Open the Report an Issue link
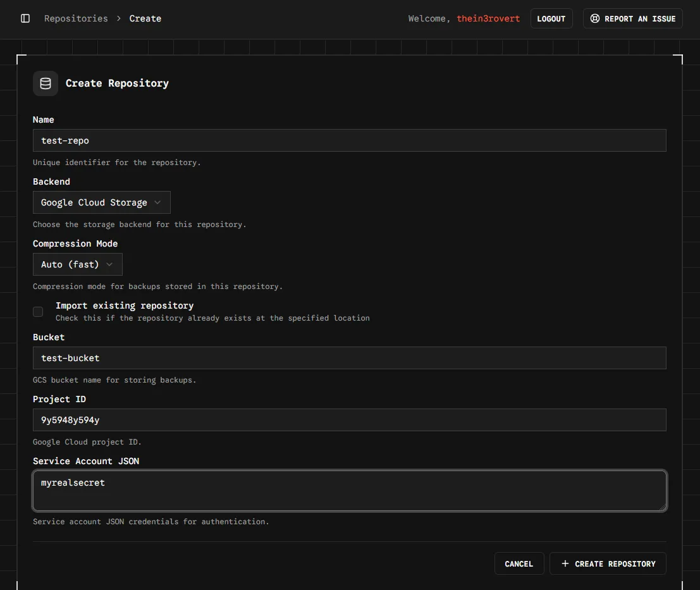The image size is (700, 590). 632,18
